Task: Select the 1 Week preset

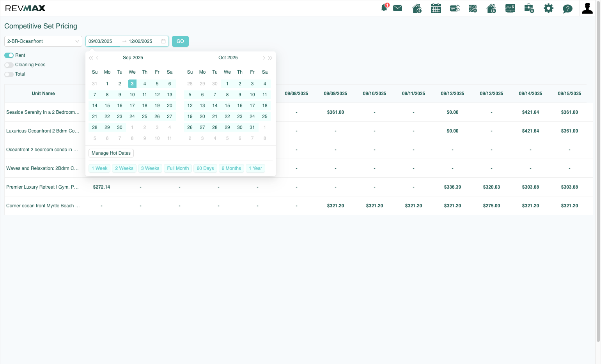Action: tap(99, 168)
